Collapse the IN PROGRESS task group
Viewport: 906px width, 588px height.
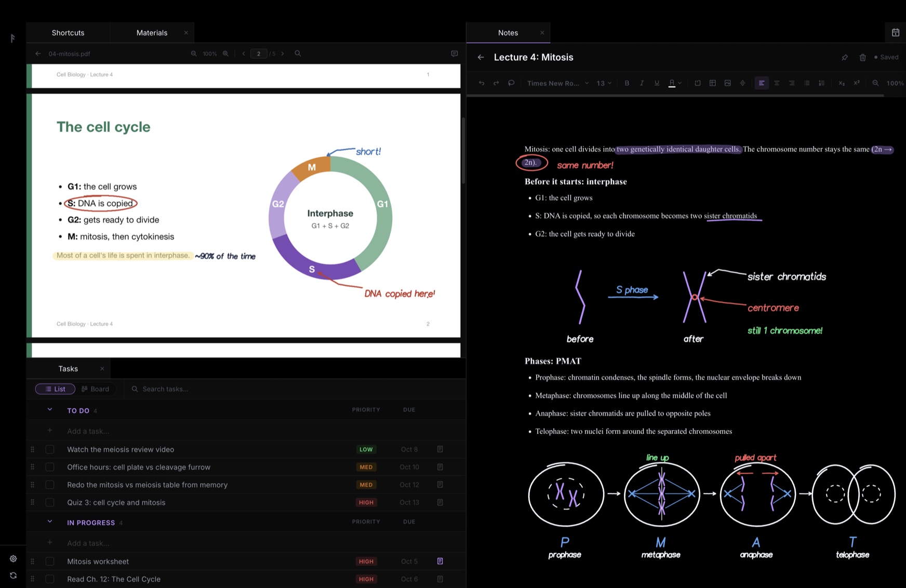point(50,522)
